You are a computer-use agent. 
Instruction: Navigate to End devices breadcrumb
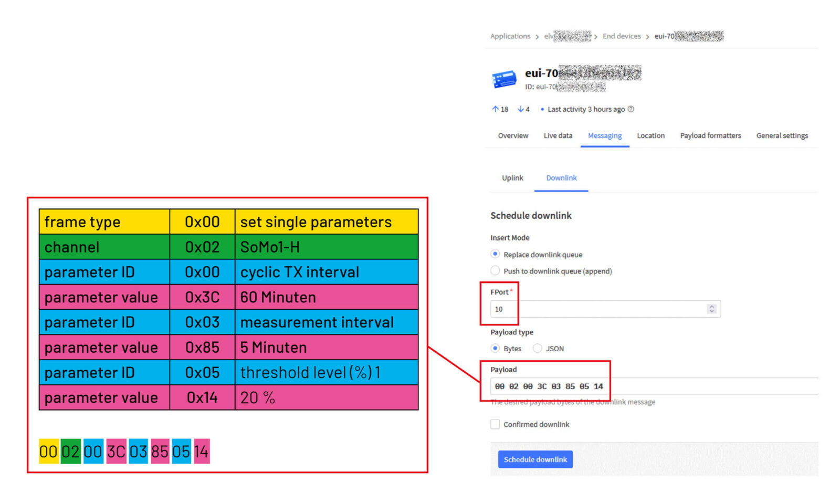click(622, 36)
